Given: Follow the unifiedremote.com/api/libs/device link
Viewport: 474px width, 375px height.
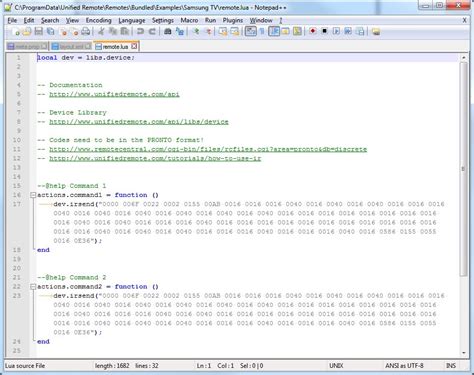Looking at the screenshot, I should coord(139,122).
